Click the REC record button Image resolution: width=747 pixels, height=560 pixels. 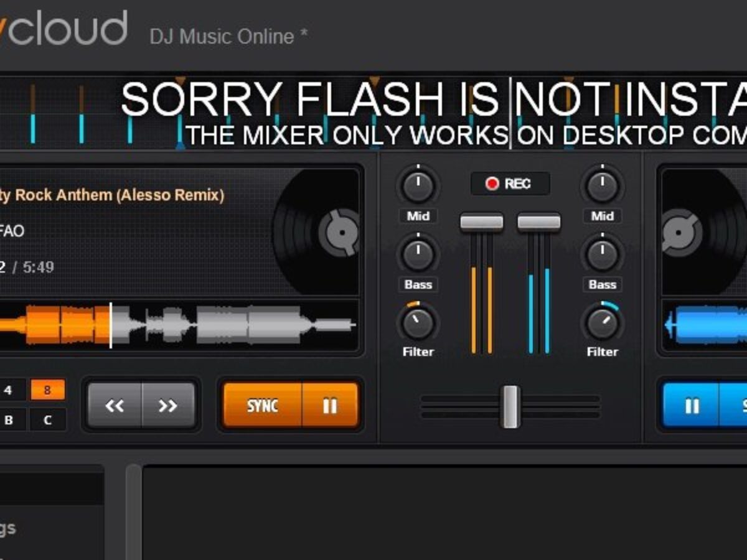coord(510,184)
